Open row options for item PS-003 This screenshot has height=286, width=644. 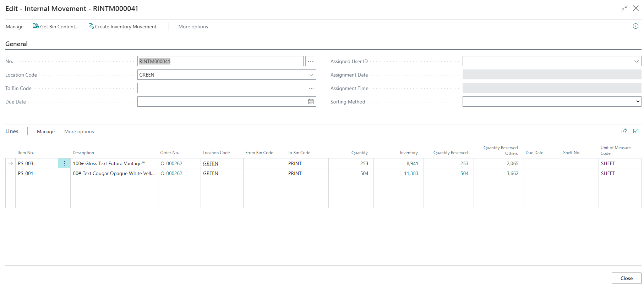pos(64,163)
